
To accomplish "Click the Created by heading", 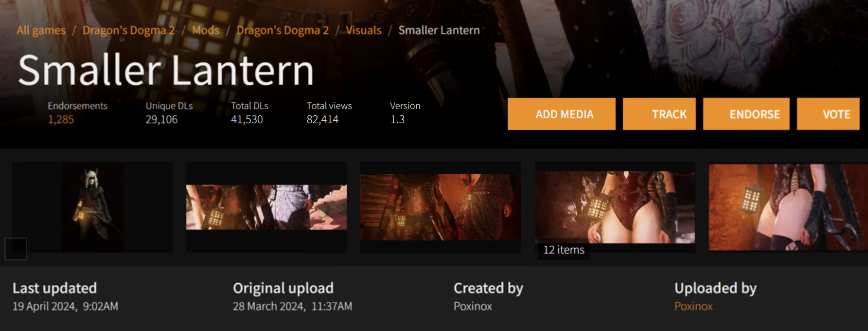I will click(x=488, y=288).
